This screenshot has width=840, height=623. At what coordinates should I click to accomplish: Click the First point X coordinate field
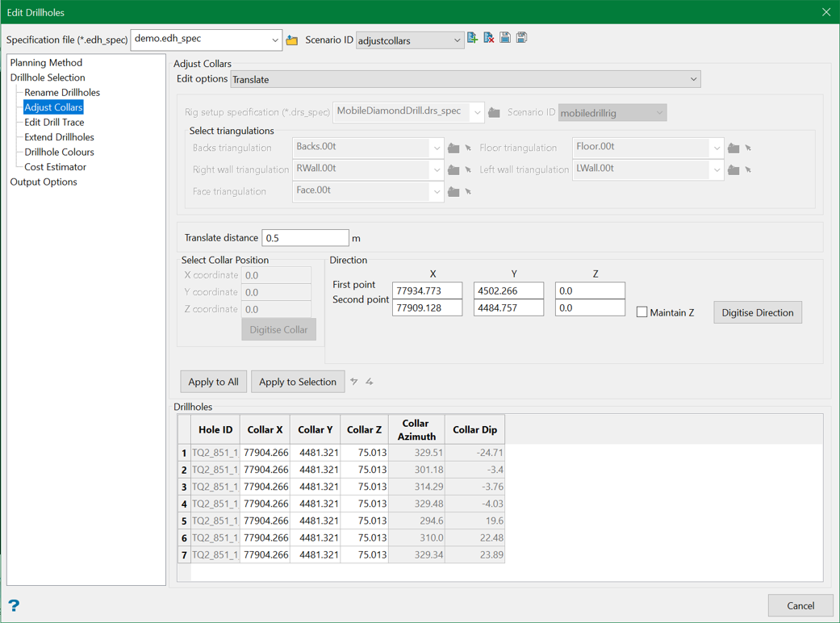click(x=427, y=291)
